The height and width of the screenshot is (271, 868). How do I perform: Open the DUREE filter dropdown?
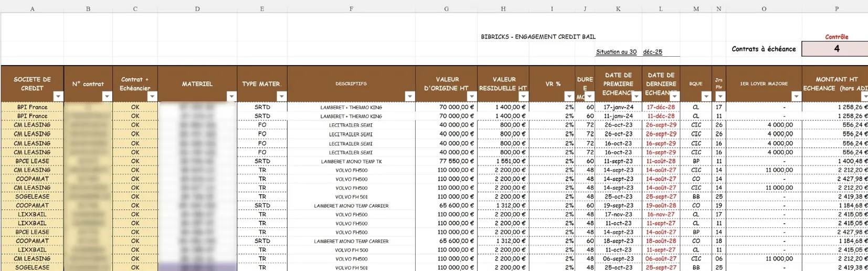(590, 97)
